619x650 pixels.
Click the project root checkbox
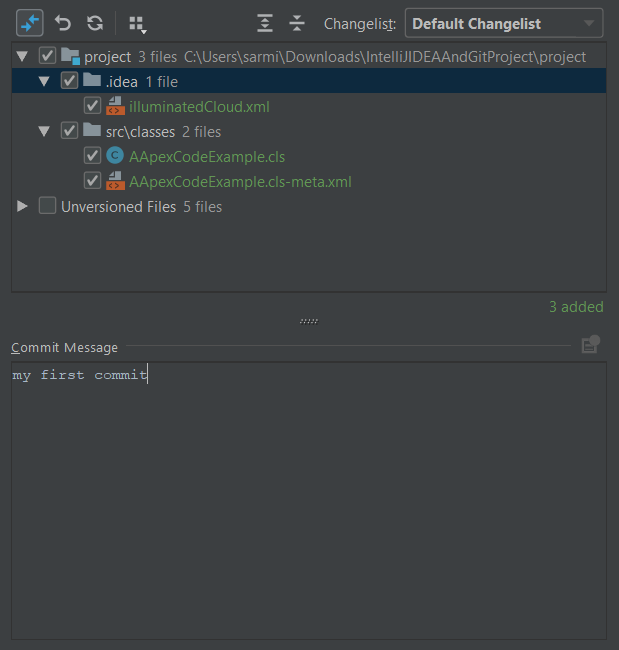click(47, 56)
